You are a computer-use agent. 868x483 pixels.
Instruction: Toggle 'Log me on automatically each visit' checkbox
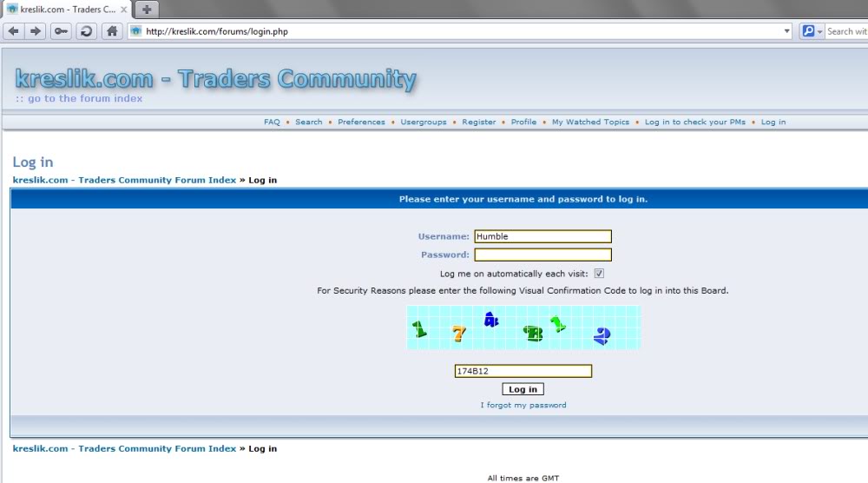(x=599, y=274)
